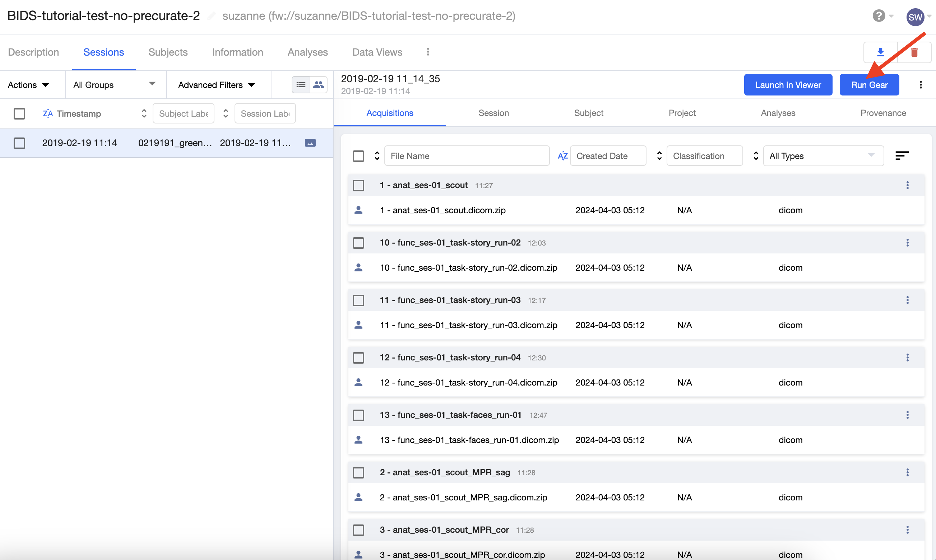Check the select-all sessions checkbox beside Timestamp
The width and height of the screenshot is (936, 560).
[19, 113]
